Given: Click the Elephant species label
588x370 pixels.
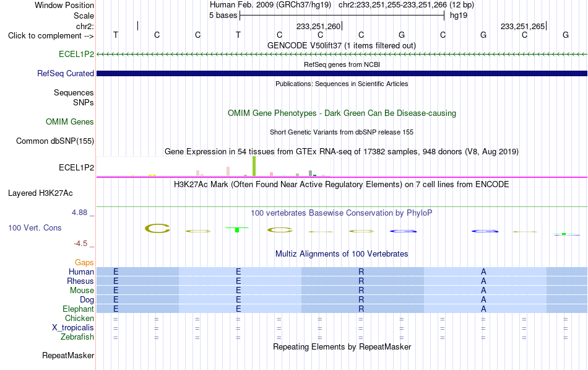Looking at the screenshot, I should (78, 309).
